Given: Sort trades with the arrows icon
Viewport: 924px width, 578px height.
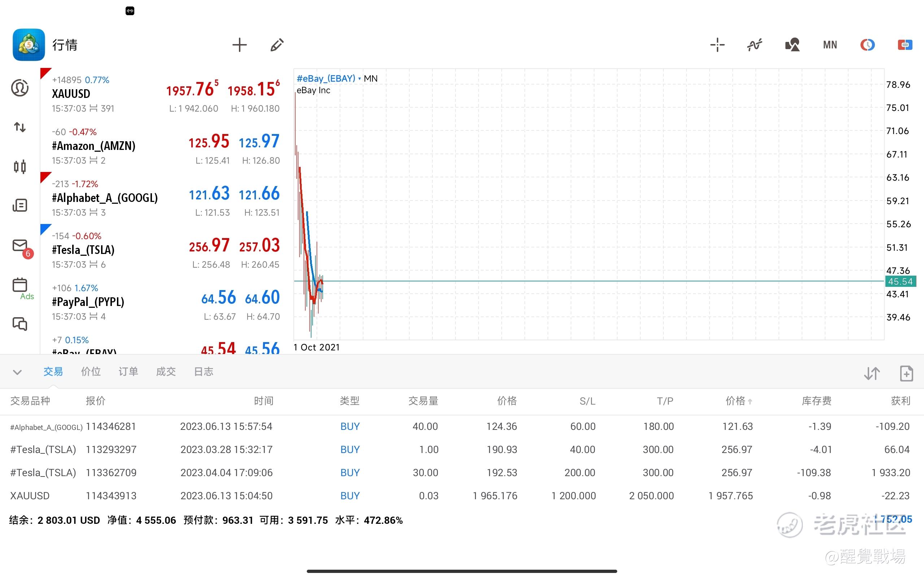Looking at the screenshot, I should pyautogui.click(x=872, y=373).
